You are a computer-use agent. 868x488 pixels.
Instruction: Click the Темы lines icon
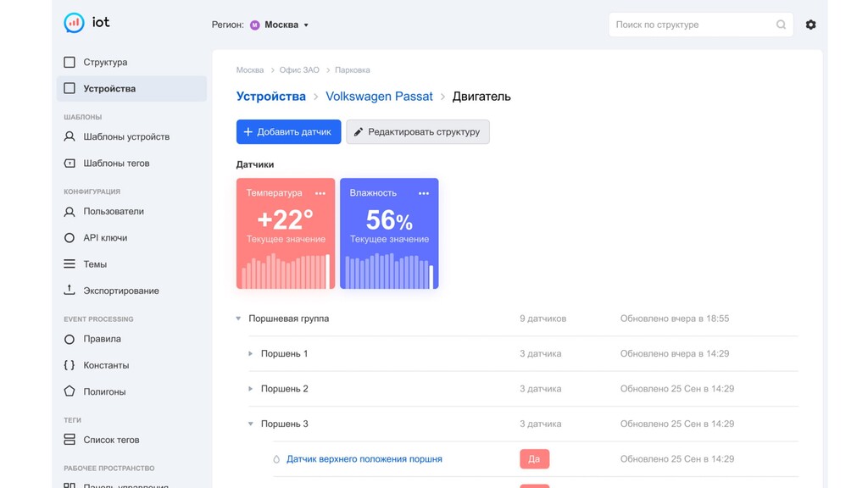tap(70, 264)
